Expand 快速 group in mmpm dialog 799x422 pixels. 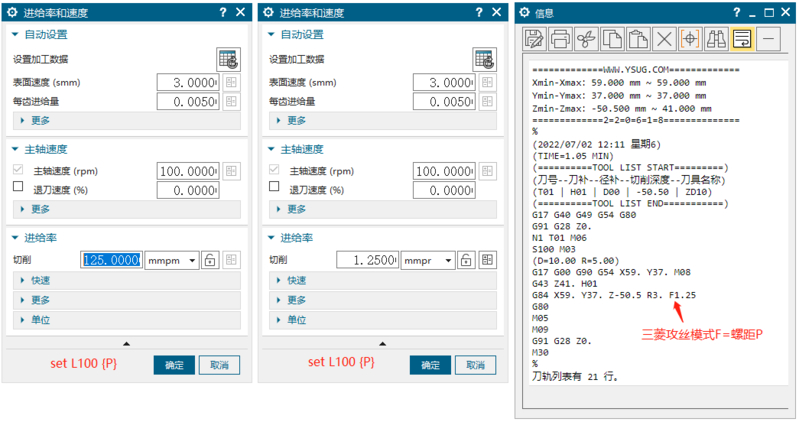click(126, 280)
